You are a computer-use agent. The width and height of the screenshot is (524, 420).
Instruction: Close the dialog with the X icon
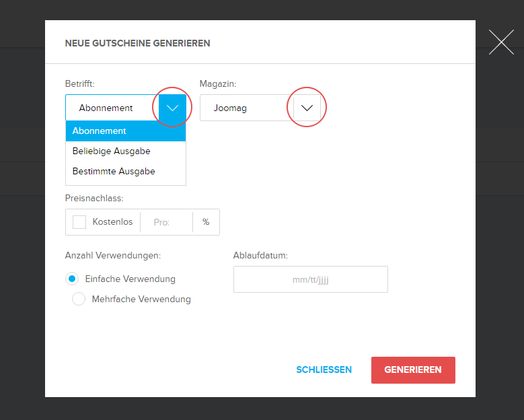pyautogui.click(x=501, y=42)
